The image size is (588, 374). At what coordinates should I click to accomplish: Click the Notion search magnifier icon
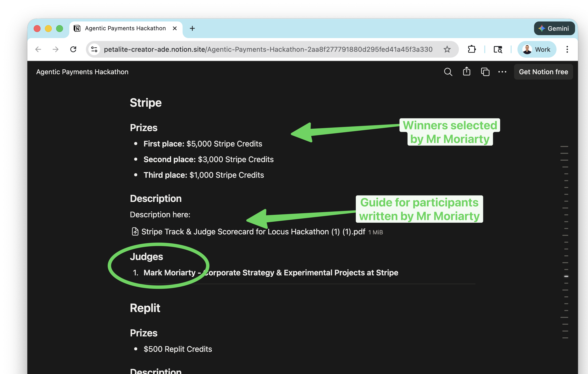click(x=448, y=72)
